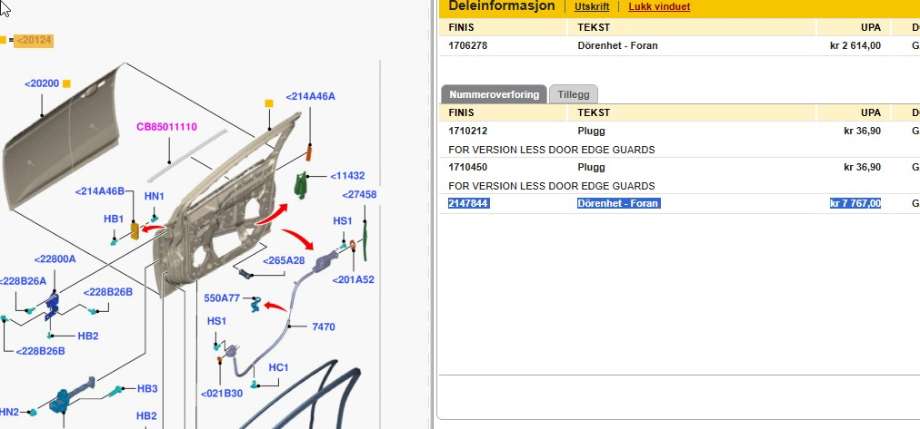
Task: Click the pink CB85011110 part label
Action: click(x=167, y=127)
